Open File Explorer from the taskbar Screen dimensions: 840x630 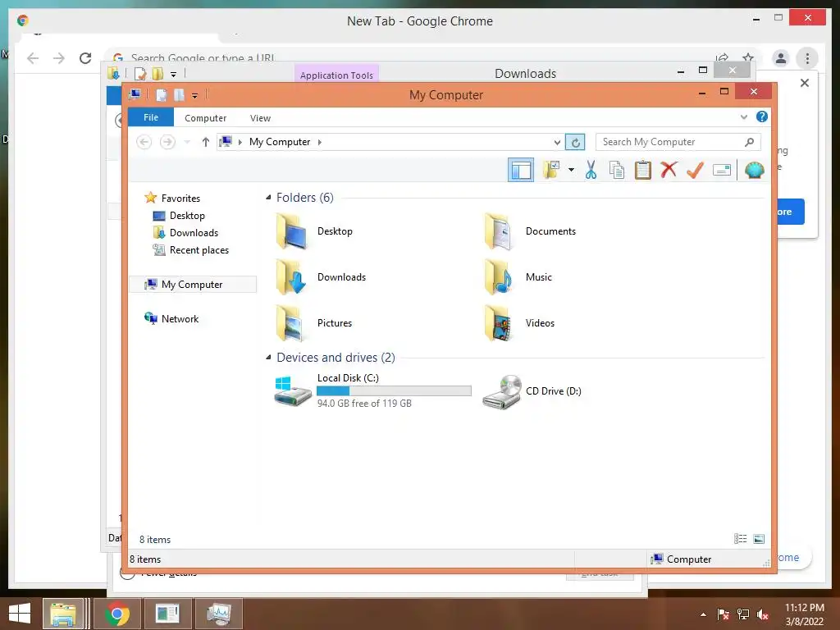pos(63,614)
